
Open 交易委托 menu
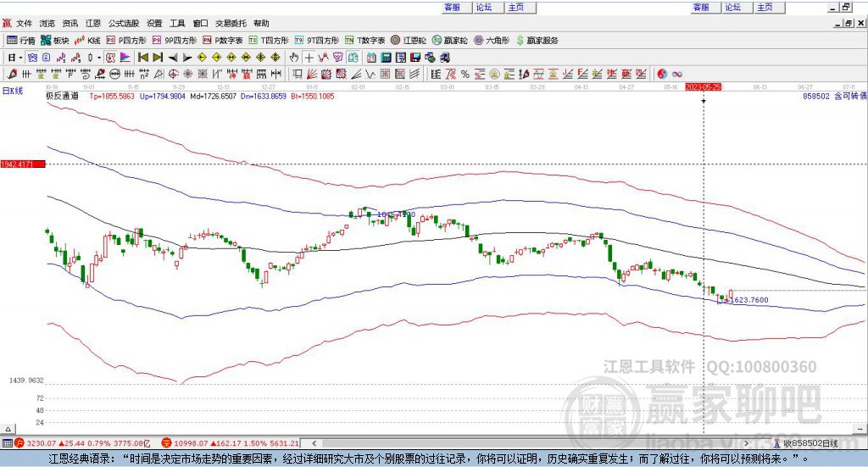point(231,23)
